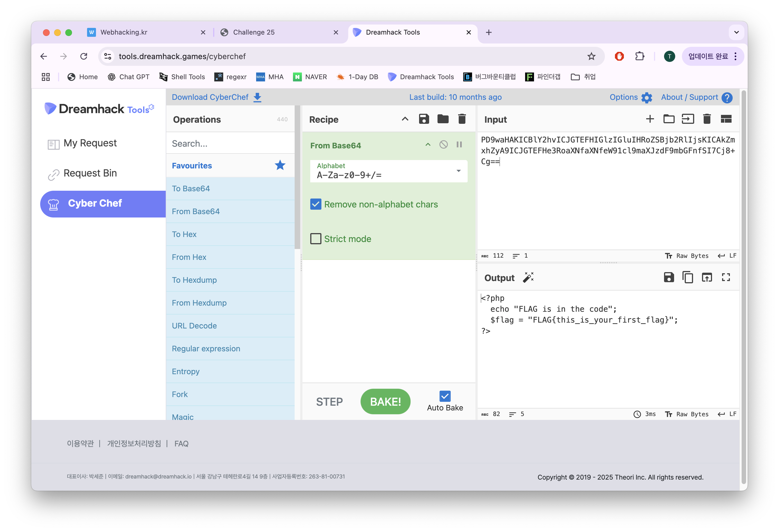This screenshot has height=532, width=779.
Task: Click the operations Search field
Action: pyautogui.click(x=230, y=143)
